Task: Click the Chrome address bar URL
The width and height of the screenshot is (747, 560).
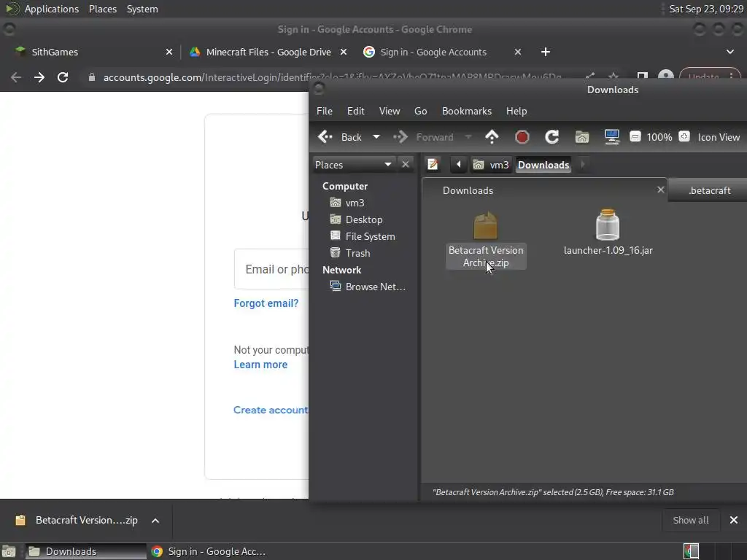Action: 332,77
